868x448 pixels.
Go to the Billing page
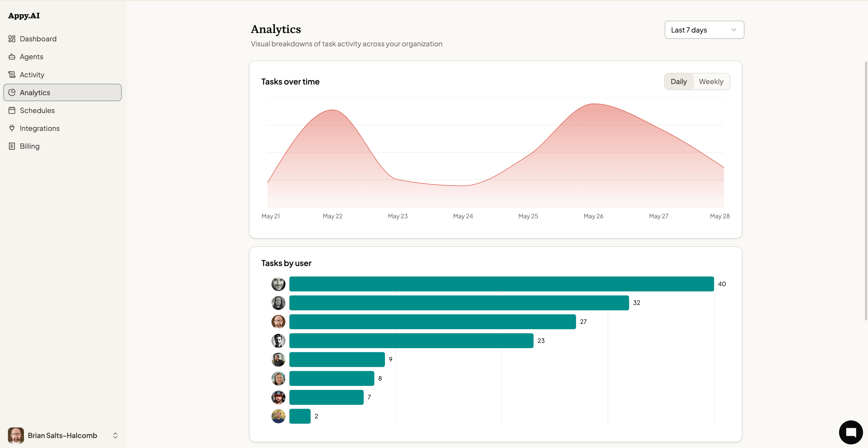pos(62,146)
